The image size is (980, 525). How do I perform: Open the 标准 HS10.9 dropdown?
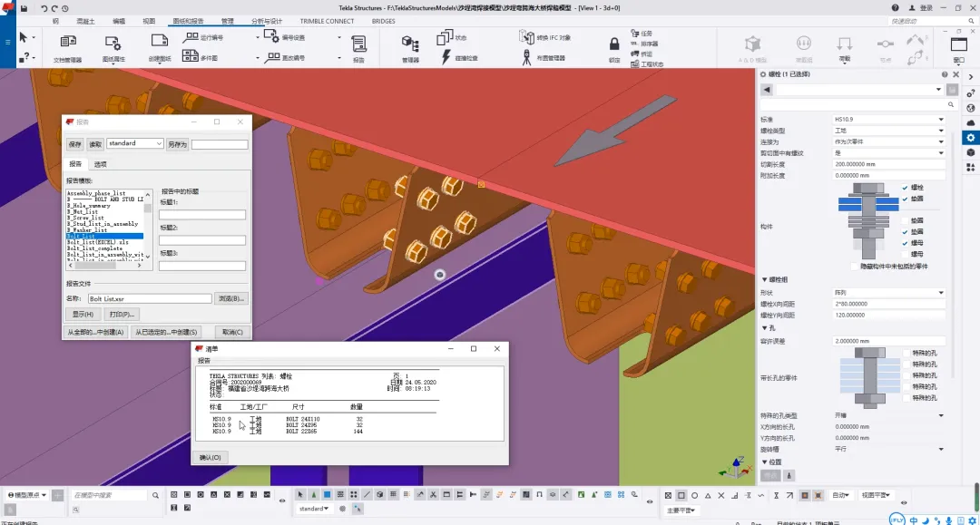point(888,119)
